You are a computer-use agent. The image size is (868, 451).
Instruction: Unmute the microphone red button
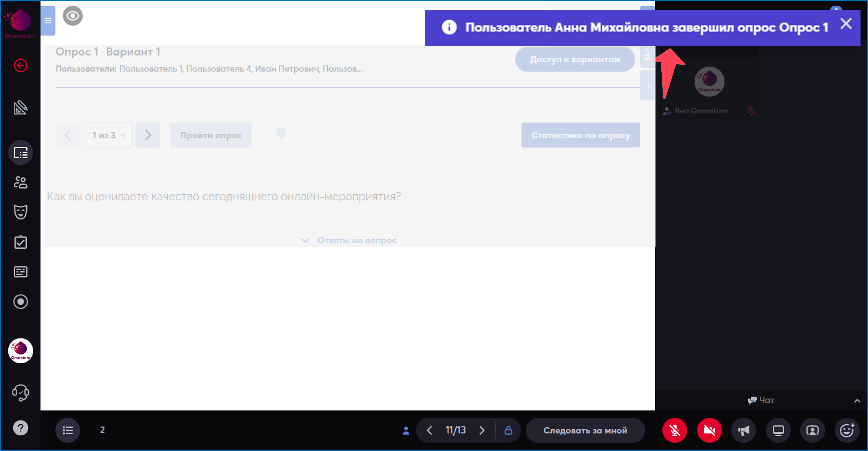(x=675, y=430)
